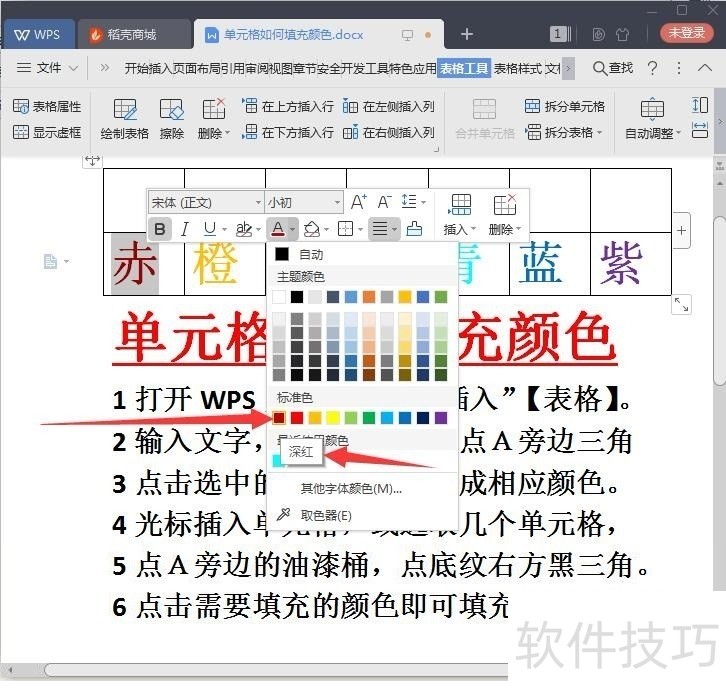Toggle Italic in the mini toolbar
This screenshot has height=699, width=726.
[x=184, y=229]
